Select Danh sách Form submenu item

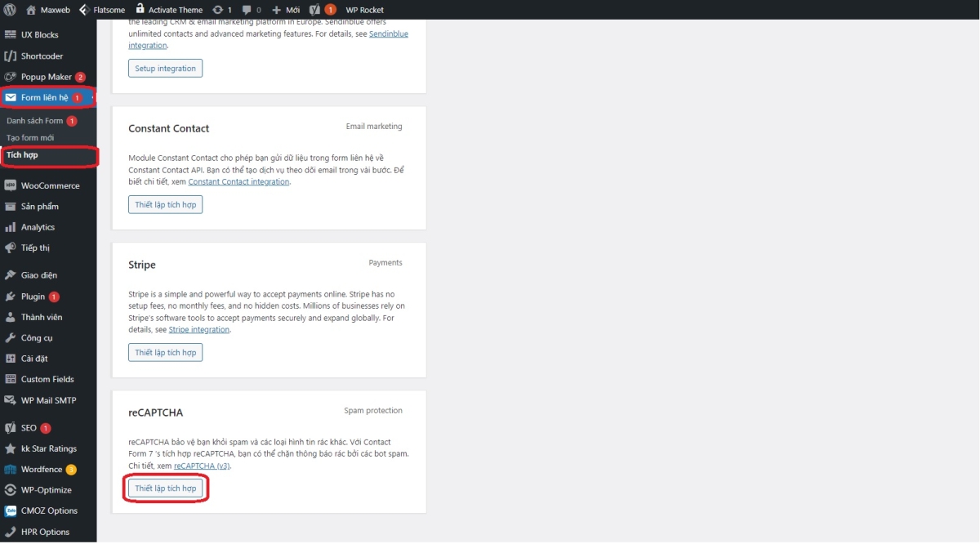34,121
